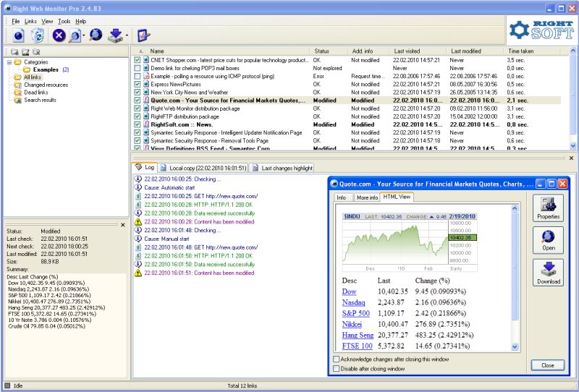Collapse the Categories tree node
Image resolution: width=579 pixels, height=392 pixels.
click(x=9, y=62)
